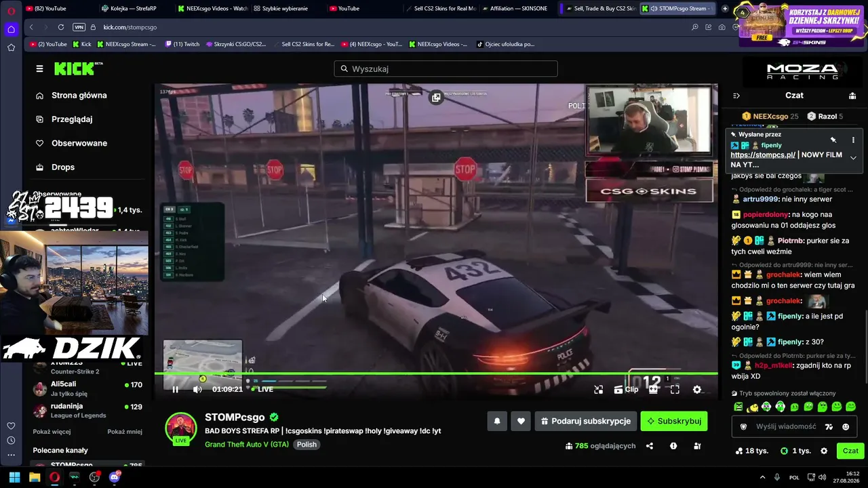868x488 pixels.
Task: Open the Kick hamburger menu
Action: [x=39, y=68]
